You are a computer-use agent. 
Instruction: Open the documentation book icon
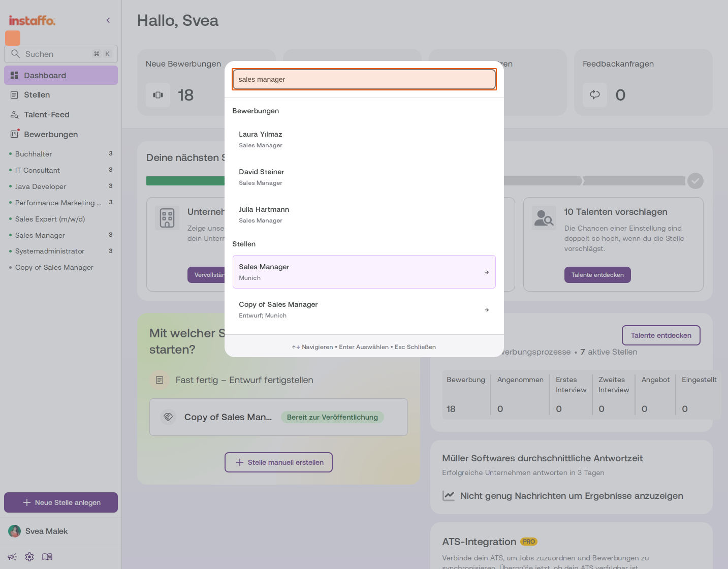pyautogui.click(x=47, y=557)
